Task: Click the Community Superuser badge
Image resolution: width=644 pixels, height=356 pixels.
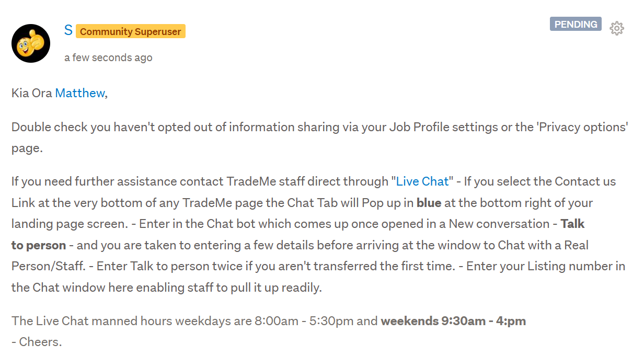Action: pos(131,32)
